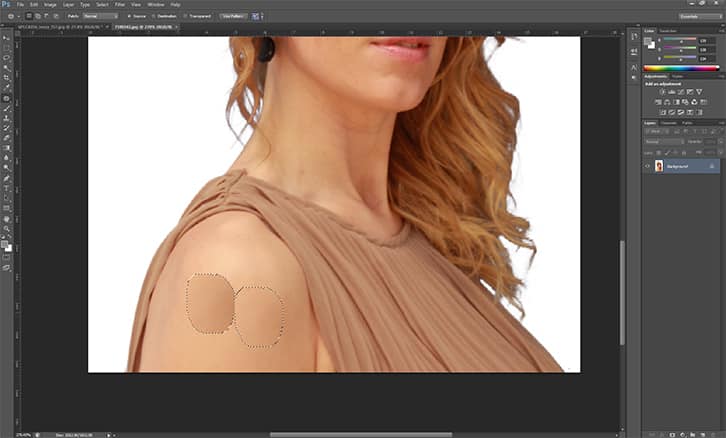726x438 pixels.
Task: Select the Gradient tool
Action: coord(6,148)
